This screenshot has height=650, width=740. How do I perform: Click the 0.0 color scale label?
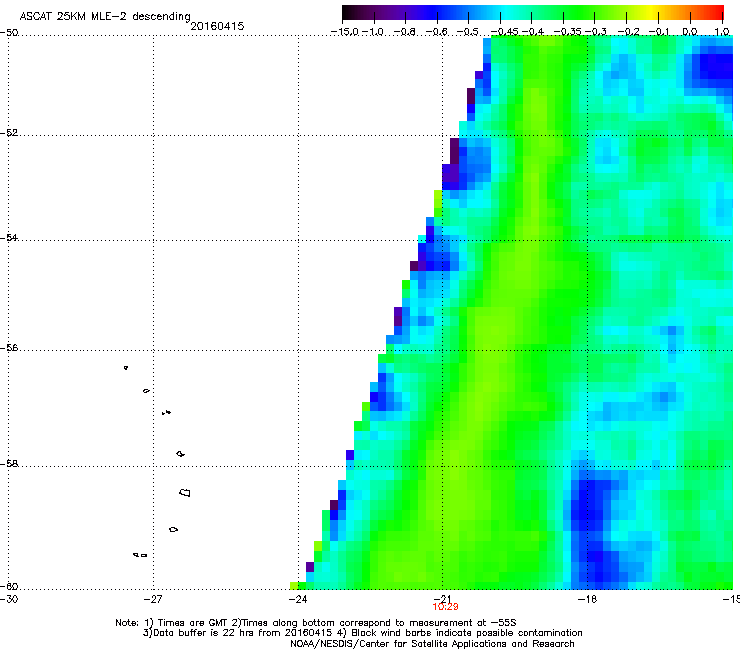pyautogui.click(x=690, y=32)
